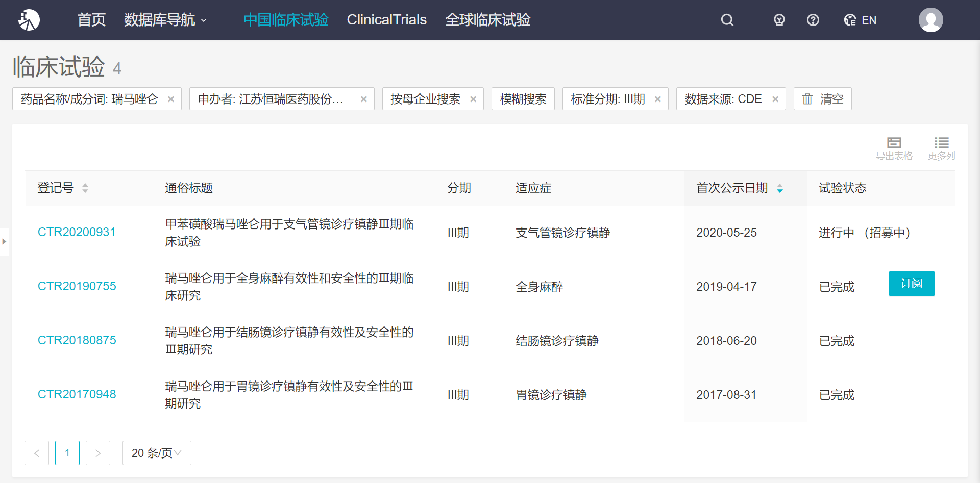This screenshot has width=980, height=483.
Task: Click date 2020-05-25
Action: 727,233
